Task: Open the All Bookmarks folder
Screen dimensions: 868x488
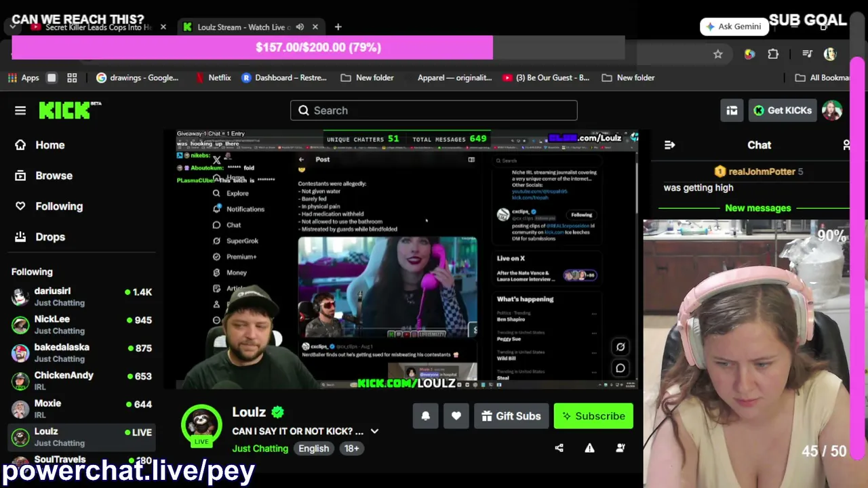Action: [x=823, y=78]
